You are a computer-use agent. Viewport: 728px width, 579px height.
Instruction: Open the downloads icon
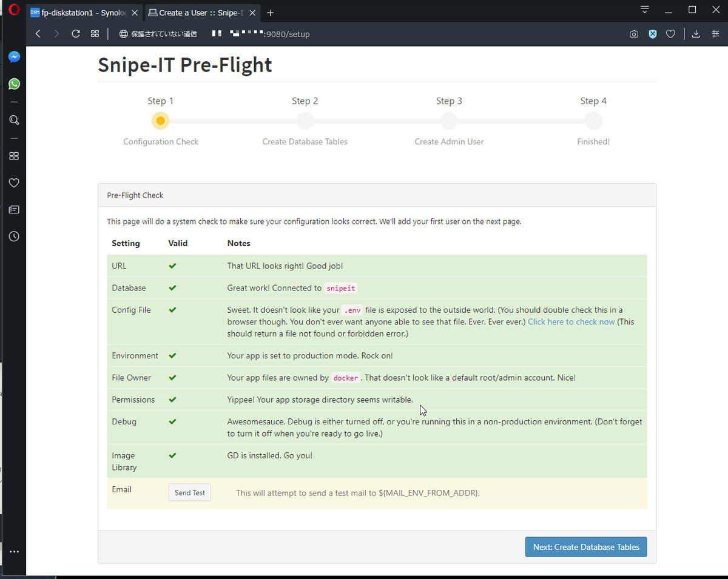[696, 34]
